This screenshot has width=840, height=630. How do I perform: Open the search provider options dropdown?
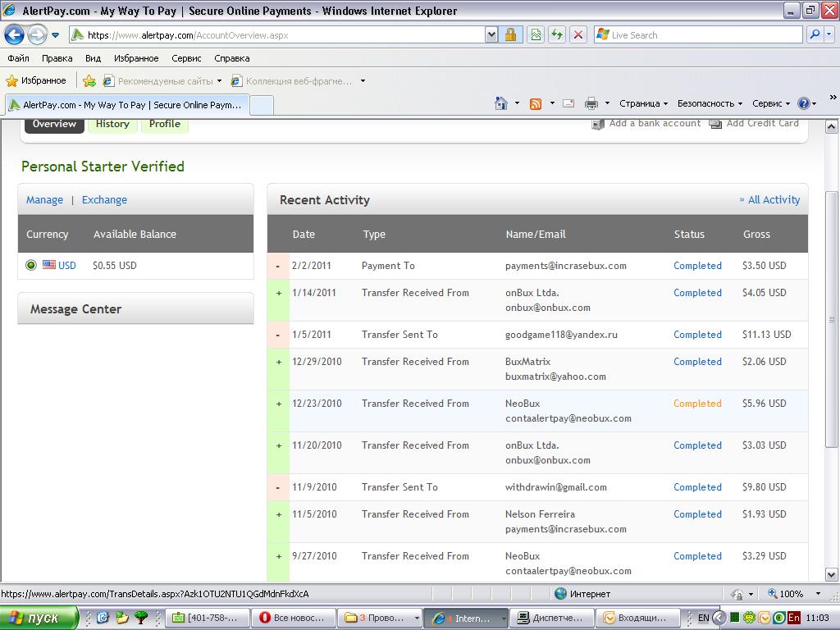[829, 34]
